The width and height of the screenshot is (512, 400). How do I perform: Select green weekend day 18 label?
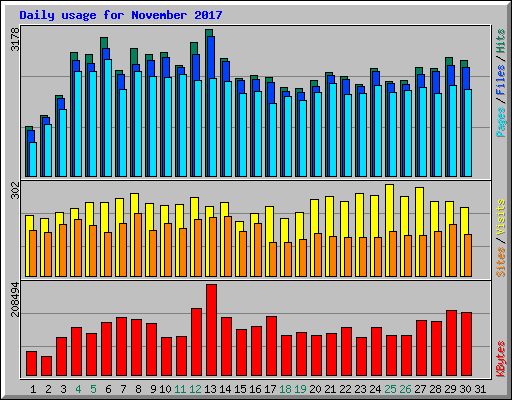(x=285, y=389)
